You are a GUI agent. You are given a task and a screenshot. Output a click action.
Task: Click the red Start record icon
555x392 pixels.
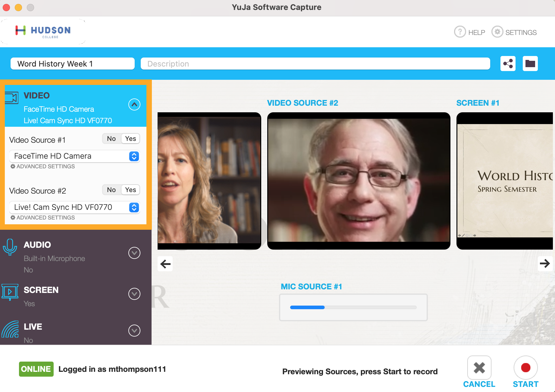(526, 368)
